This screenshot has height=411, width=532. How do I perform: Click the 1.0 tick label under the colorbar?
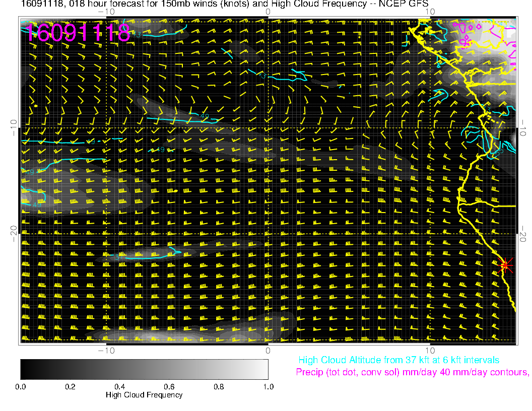tap(268, 386)
